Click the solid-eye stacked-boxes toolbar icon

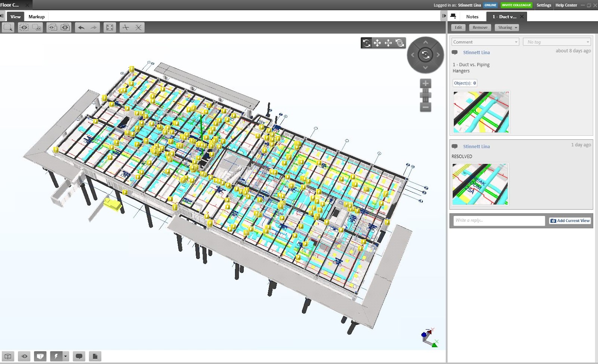point(65,27)
